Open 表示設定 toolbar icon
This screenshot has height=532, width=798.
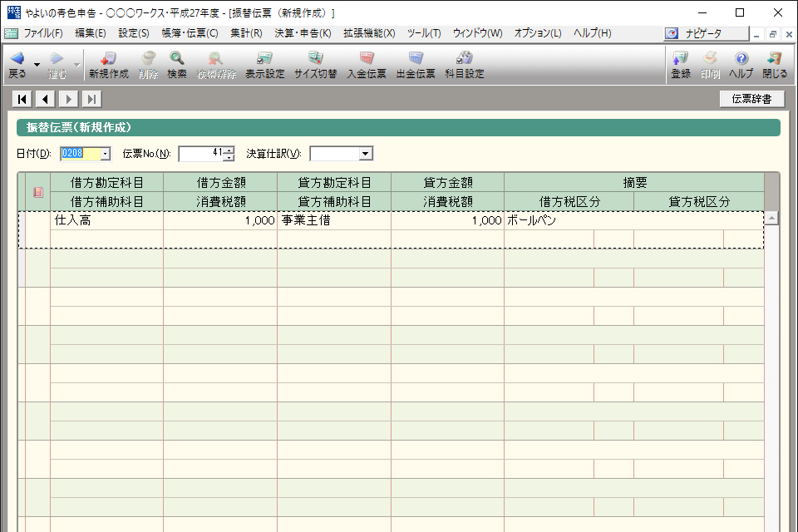(x=264, y=58)
